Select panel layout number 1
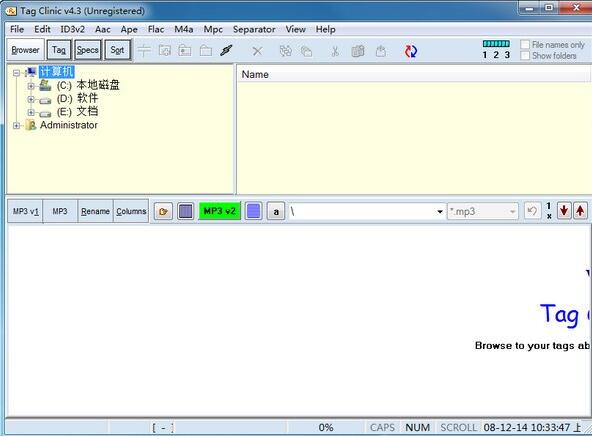This screenshot has width=592, height=436. point(485,55)
